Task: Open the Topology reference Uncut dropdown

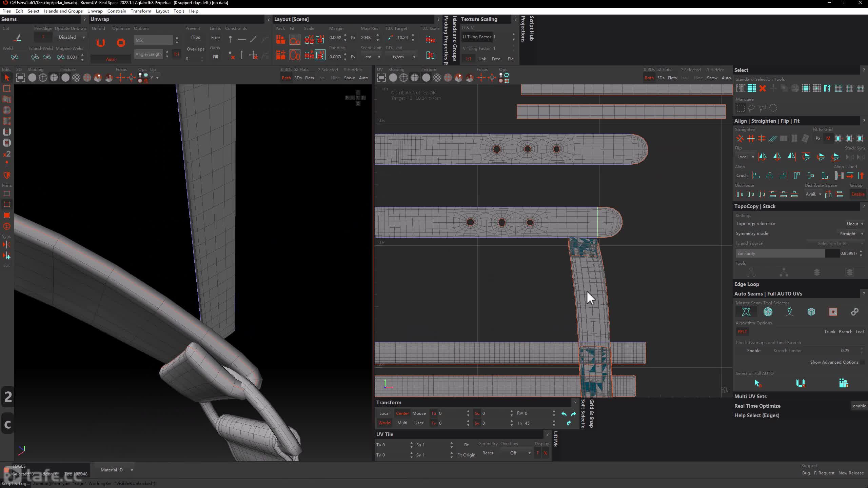Action: pos(855,224)
